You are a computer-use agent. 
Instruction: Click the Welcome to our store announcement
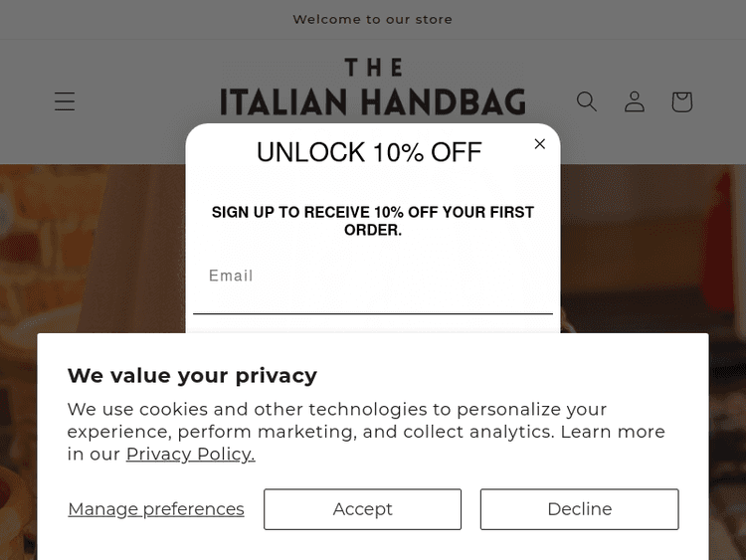(x=372, y=19)
